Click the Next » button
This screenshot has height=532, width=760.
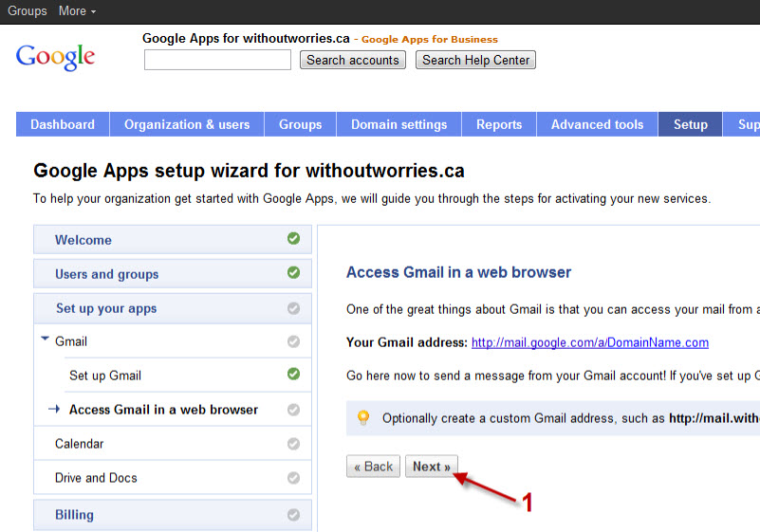click(x=432, y=467)
